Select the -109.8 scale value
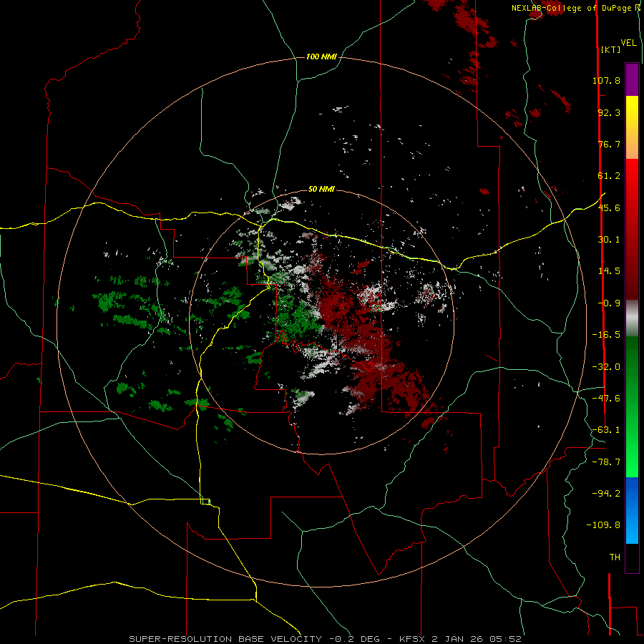Image resolution: width=644 pixels, height=644 pixels. [603, 525]
